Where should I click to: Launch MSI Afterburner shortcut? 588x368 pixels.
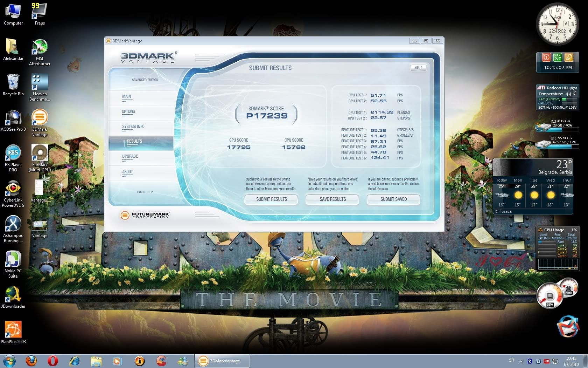tap(40, 52)
